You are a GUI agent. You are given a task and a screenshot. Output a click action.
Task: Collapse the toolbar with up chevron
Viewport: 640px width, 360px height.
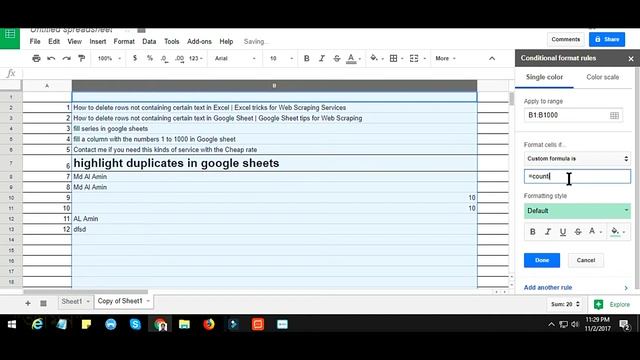click(x=492, y=58)
